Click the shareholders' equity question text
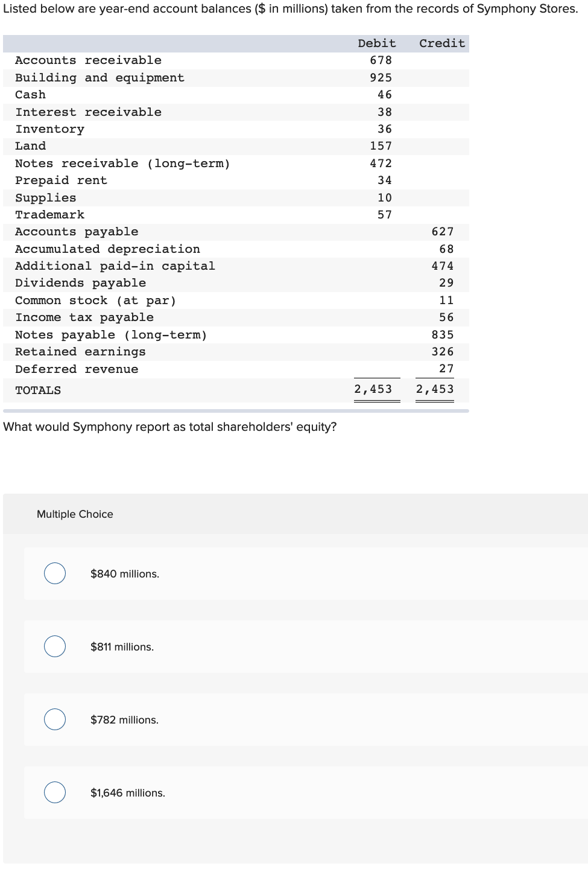This screenshot has height=875, width=588. (170, 427)
